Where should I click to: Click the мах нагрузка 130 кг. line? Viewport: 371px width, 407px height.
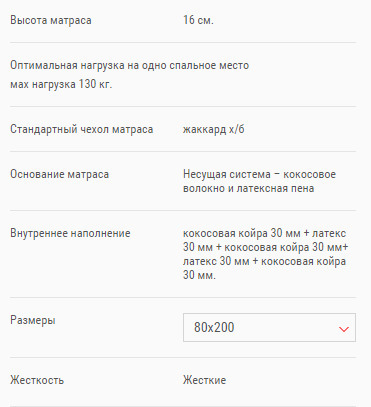(61, 84)
